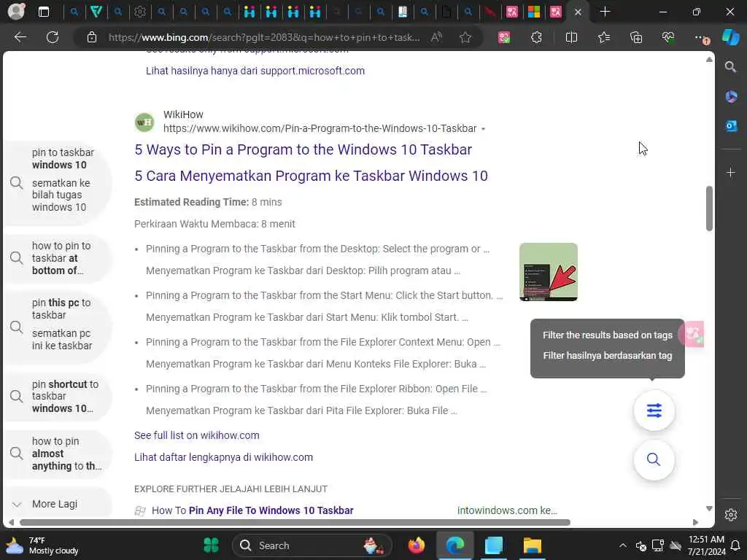Switch to the Settings gear tab

point(139,12)
